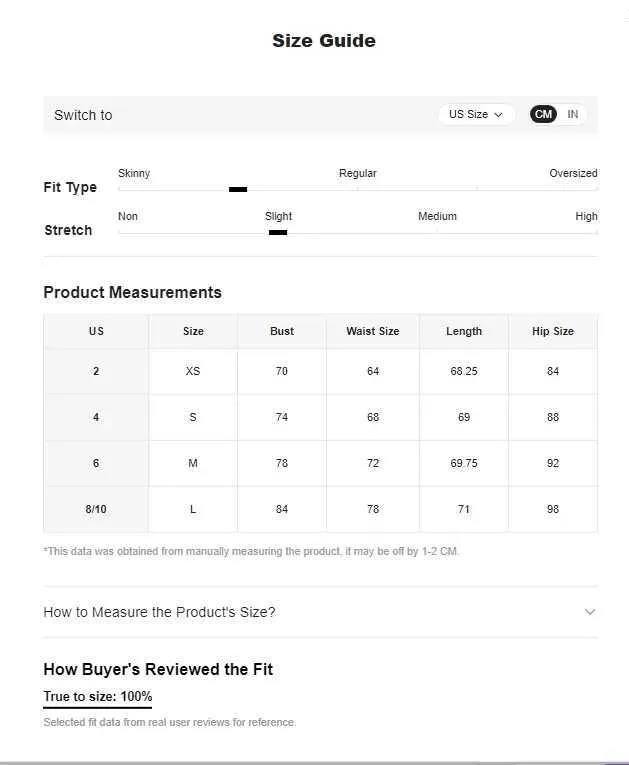Expand How to Measure the Product's Size
Viewport: 629px width, 765px height.
pyautogui.click(x=320, y=612)
